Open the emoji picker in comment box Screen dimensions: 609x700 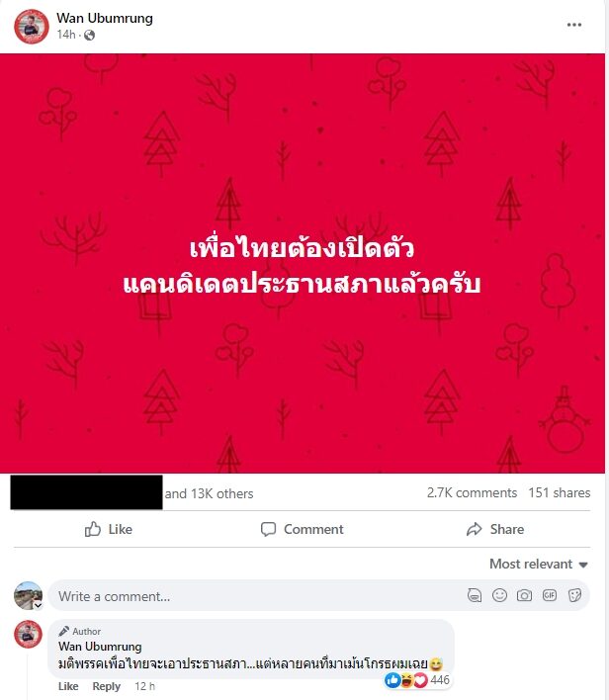499,595
